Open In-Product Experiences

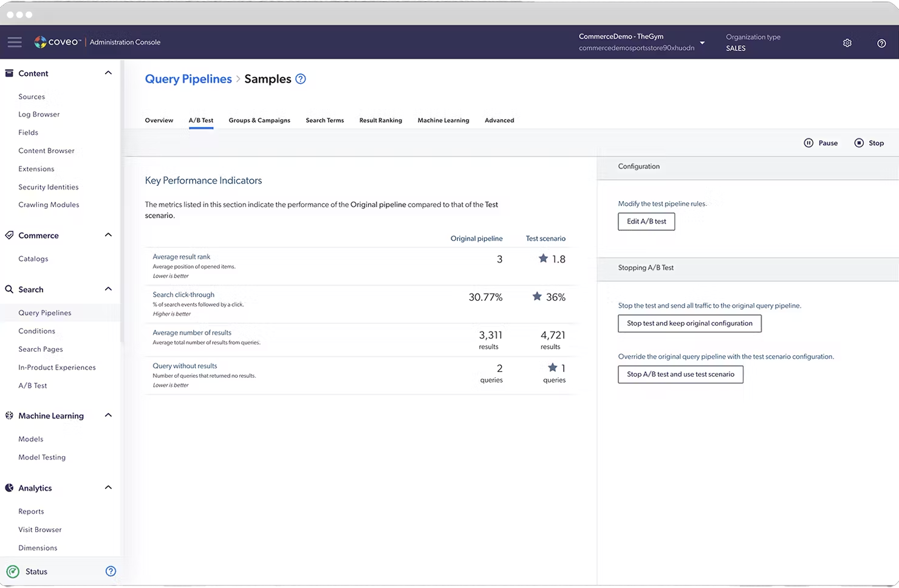(x=57, y=367)
